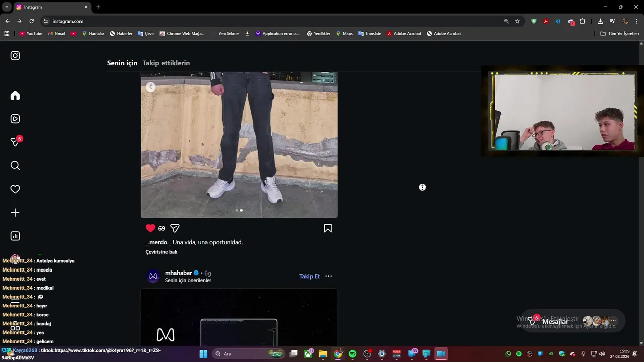Save the _merdo._ post with bookmark icon
The image size is (644, 362).
tap(328, 228)
